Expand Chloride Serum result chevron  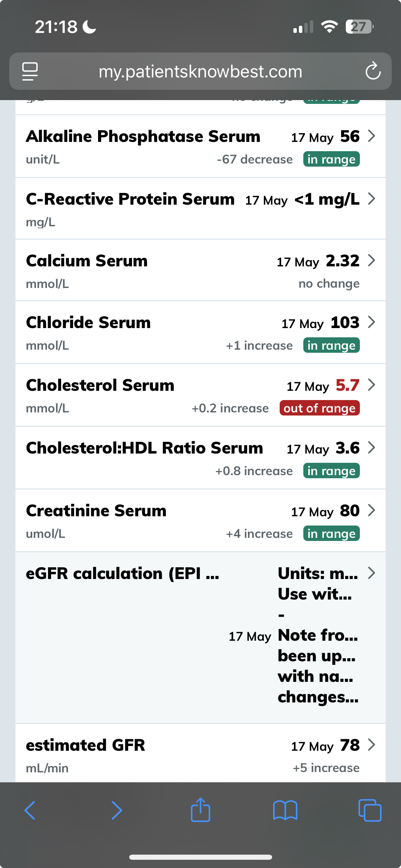point(372,322)
